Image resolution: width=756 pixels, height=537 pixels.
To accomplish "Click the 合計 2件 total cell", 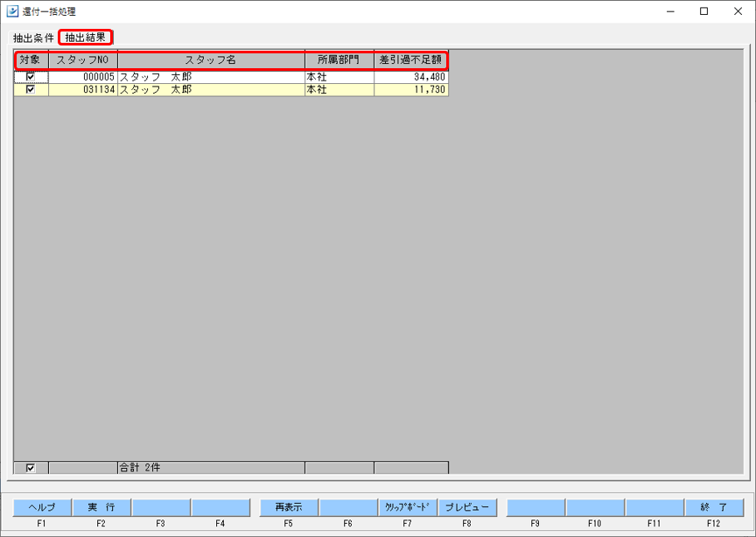I will (211, 468).
